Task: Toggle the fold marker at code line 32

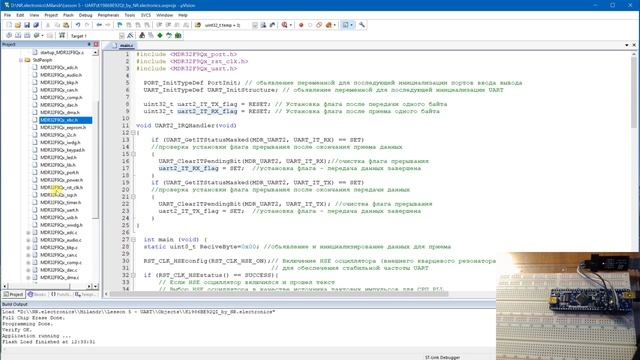Action: [x=133, y=275]
